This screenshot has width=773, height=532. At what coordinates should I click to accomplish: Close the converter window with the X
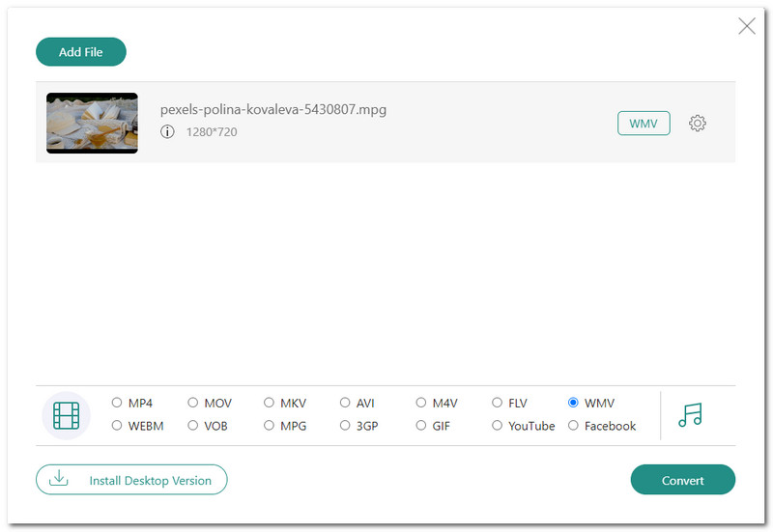[x=747, y=26]
